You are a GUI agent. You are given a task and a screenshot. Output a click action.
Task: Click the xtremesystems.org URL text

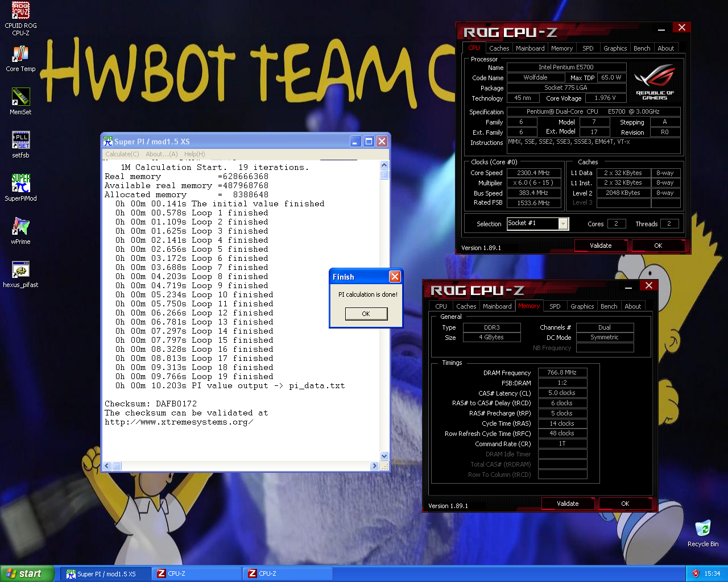pyautogui.click(x=179, y=422)
